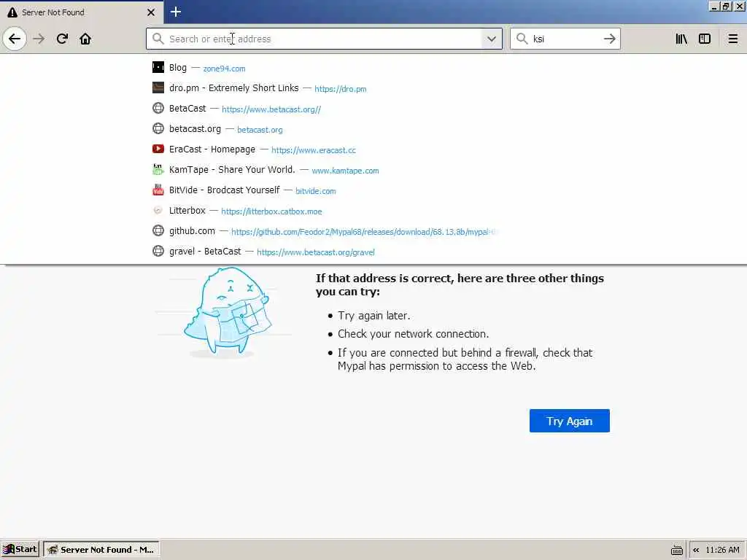Toggle the sidebars icon
Image resolution: width=747 pixels, height=560 pixels.
click(x=705, y=39)
